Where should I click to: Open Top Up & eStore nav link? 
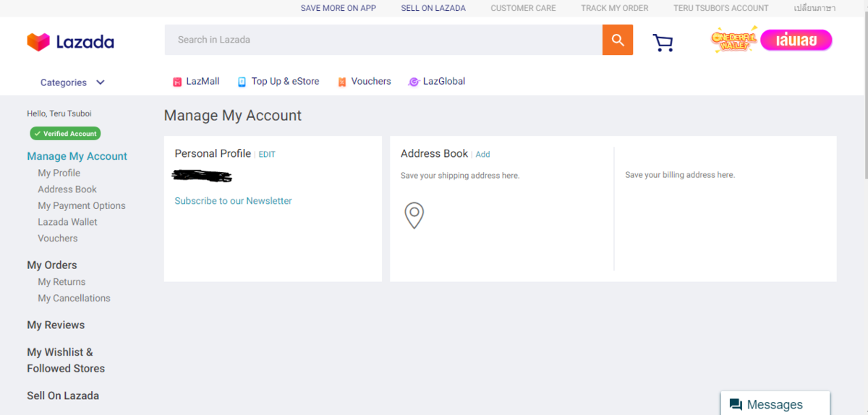pyautogui.click(x=285, y=82)
